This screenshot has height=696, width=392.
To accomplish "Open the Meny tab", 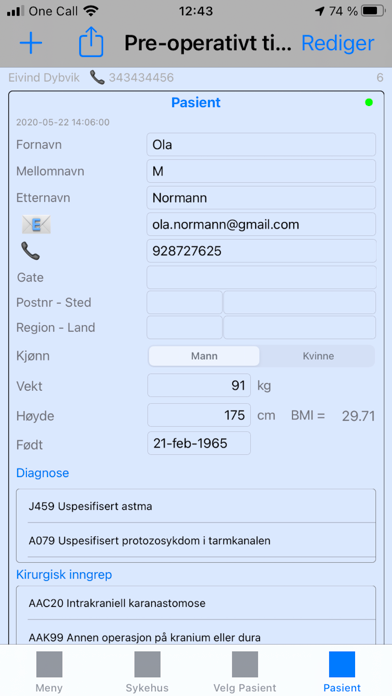I will [x=49, y=672].
